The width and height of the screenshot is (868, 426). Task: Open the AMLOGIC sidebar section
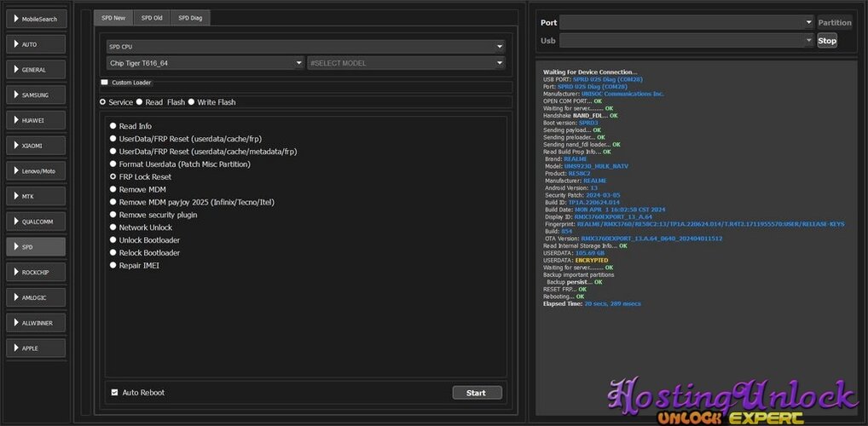36,297
